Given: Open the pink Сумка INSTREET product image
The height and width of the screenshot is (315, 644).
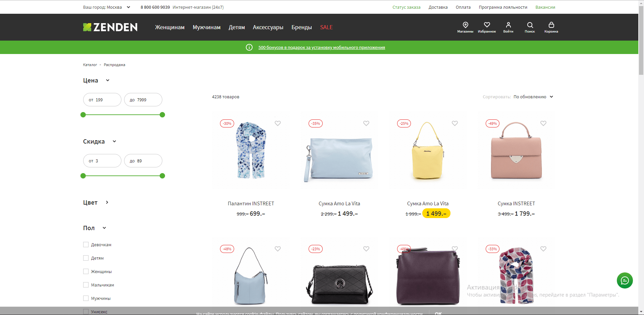Looking at the screenshot, I should coord(517,151).
